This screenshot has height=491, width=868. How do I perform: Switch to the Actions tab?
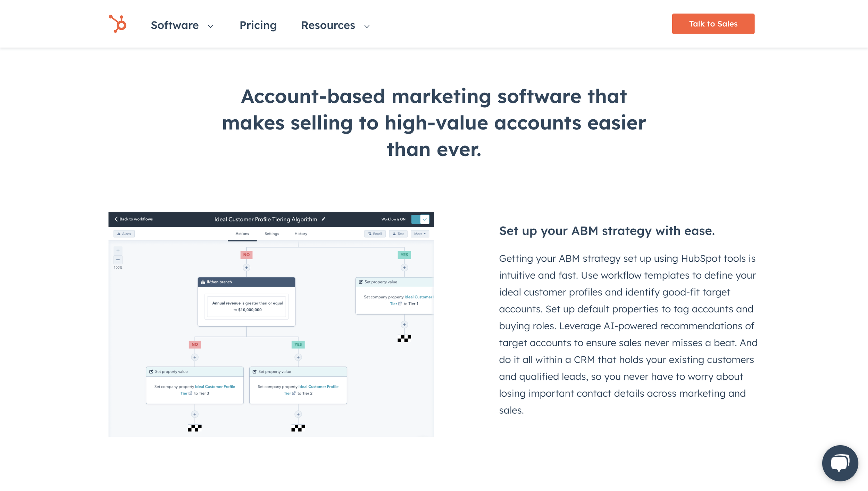242,234
